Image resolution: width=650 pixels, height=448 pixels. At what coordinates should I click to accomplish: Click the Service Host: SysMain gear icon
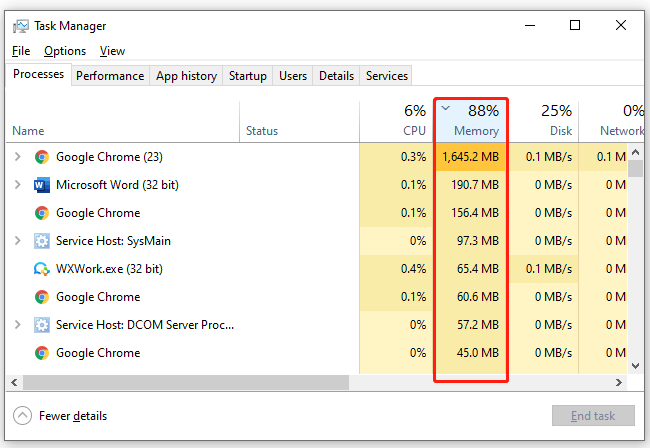coord(42,241)
